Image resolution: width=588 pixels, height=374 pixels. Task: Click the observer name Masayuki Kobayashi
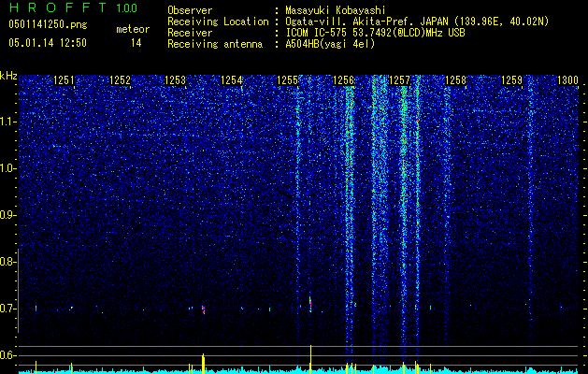[x=336, y=10]
